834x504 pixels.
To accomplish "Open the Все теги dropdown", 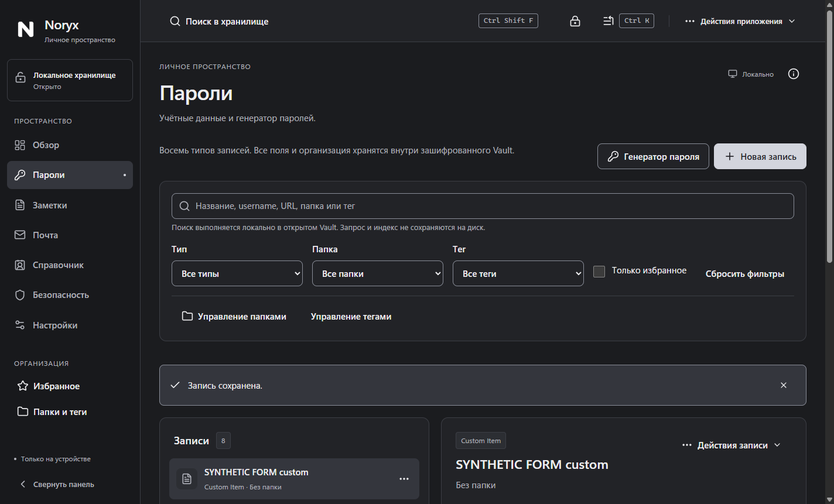I will click(518, 273).
